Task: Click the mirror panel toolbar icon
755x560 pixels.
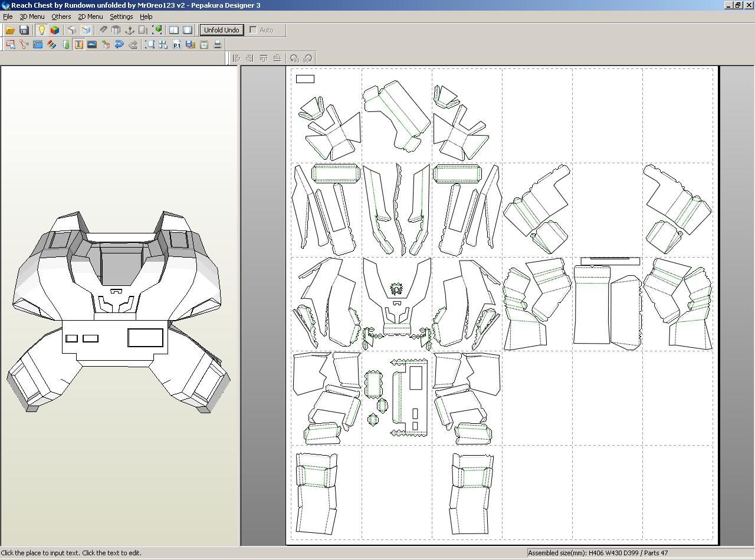Action: tap(143, 30)
